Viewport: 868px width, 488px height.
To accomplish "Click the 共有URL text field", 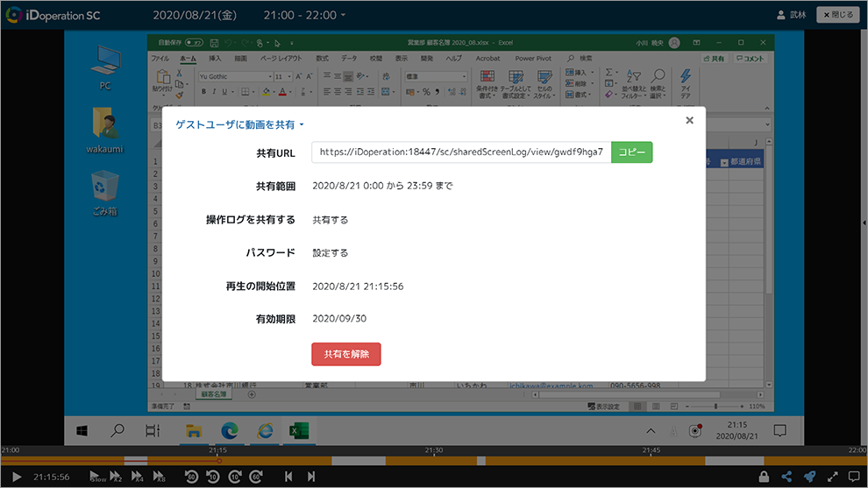I will pos(461,152).
